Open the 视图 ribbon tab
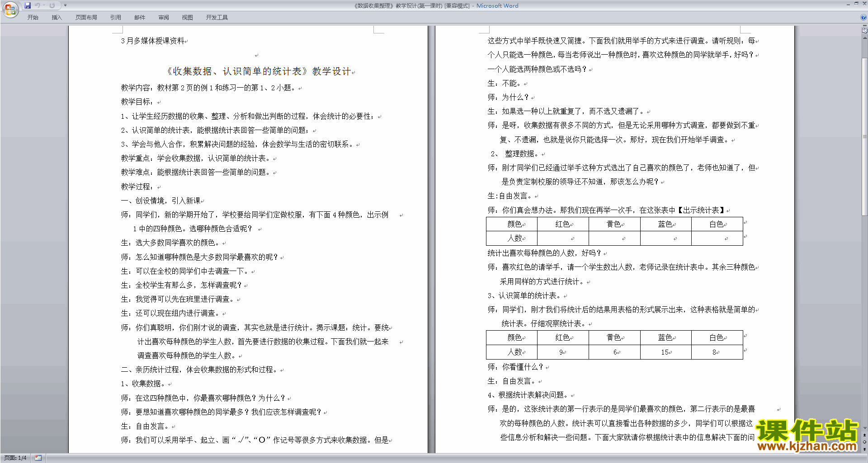 pyautogui.click(x=188, y=18)
